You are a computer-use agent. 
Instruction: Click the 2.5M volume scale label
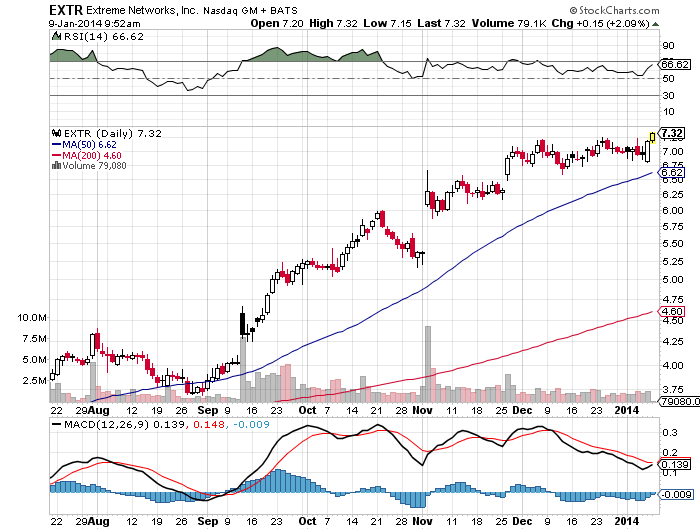point(35,380)
